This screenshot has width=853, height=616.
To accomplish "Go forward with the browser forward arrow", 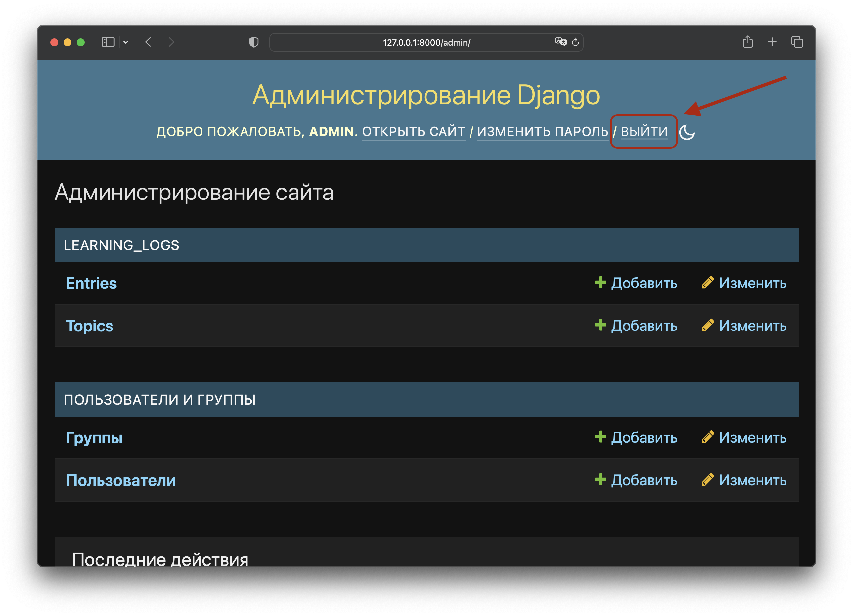I will tap(171, 42).
